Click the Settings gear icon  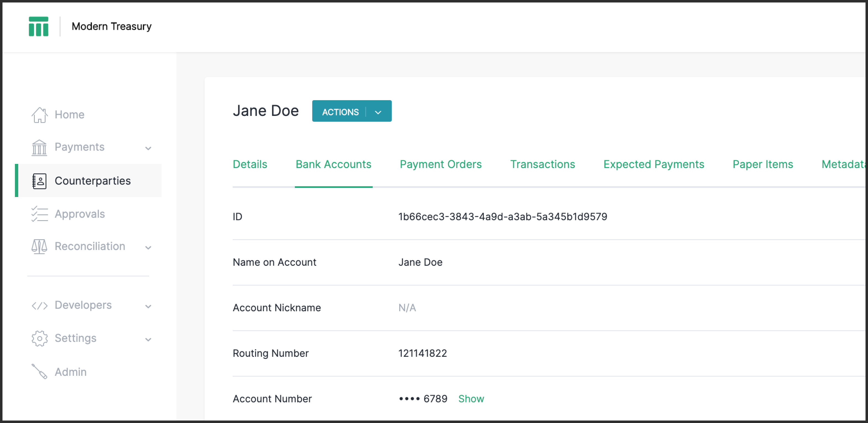[39, 339]
